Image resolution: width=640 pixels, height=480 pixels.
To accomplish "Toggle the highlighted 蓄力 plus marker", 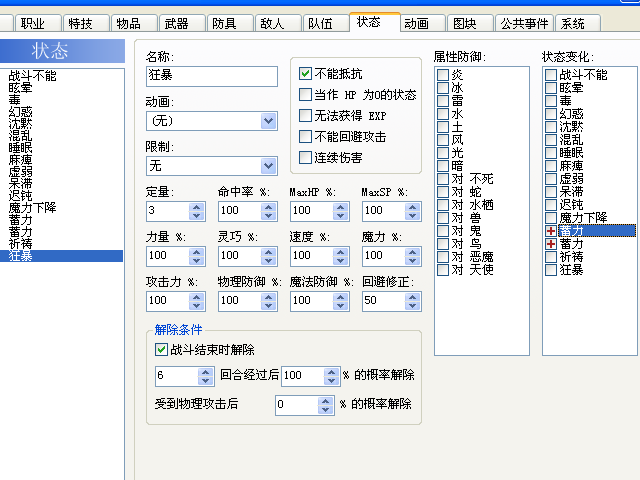I will point(551,231).
